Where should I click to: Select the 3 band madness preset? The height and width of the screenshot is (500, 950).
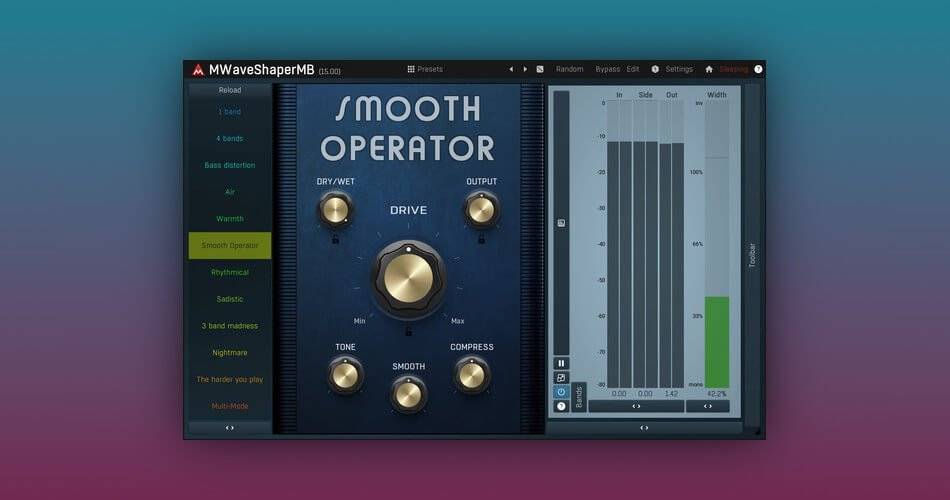click(x=230, y=325)
